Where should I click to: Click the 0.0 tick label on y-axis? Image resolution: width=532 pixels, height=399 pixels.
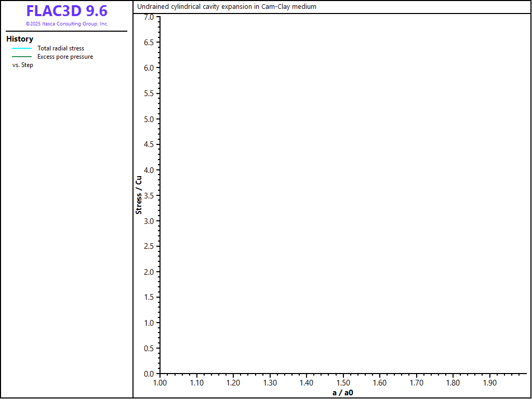(x=149, y=374)
